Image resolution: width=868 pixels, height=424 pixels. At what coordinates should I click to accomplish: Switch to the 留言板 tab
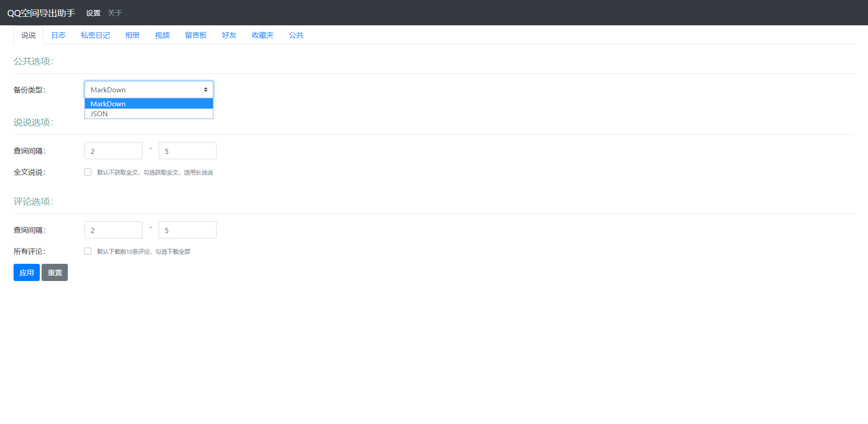(x=196, y=35)
